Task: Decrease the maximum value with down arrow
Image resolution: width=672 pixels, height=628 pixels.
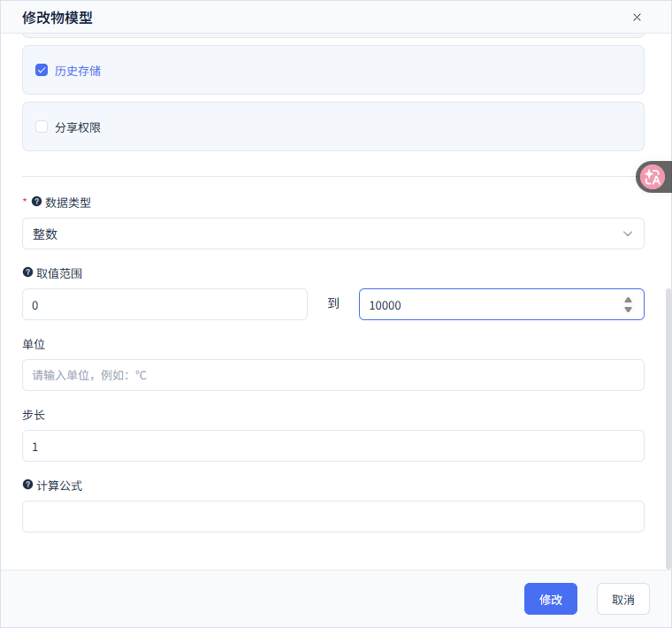Action: click(628, 309)
